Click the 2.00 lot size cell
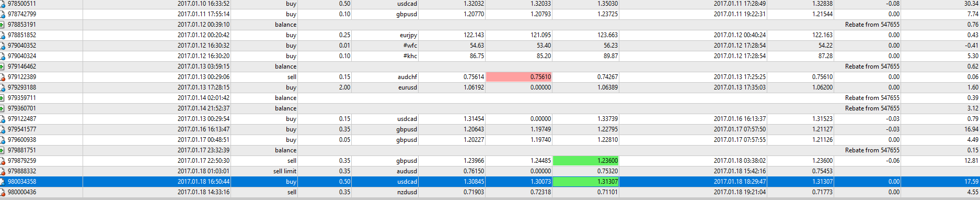The width and height of the screenshot is (980, 200). pyautogui.click(x=344, y=87)
